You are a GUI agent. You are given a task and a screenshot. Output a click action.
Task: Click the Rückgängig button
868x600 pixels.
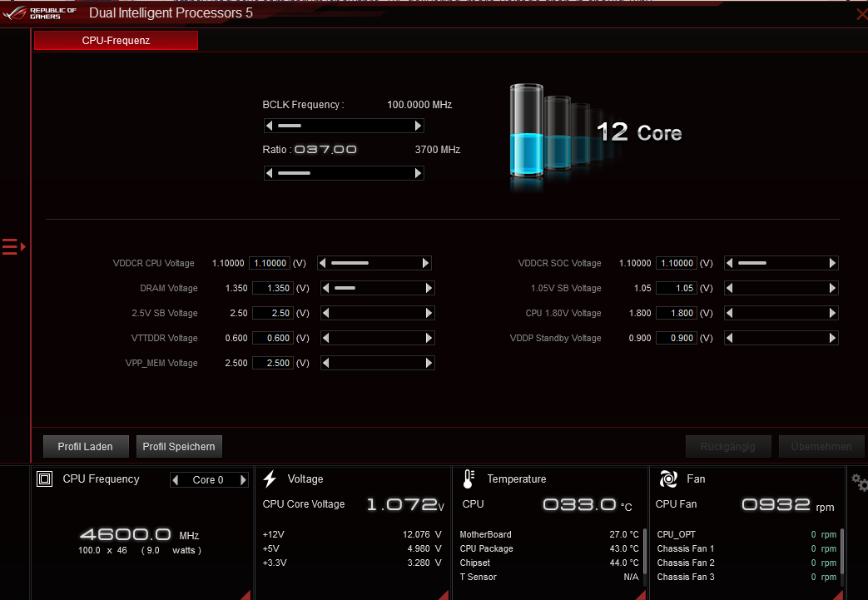pos(728,446)
